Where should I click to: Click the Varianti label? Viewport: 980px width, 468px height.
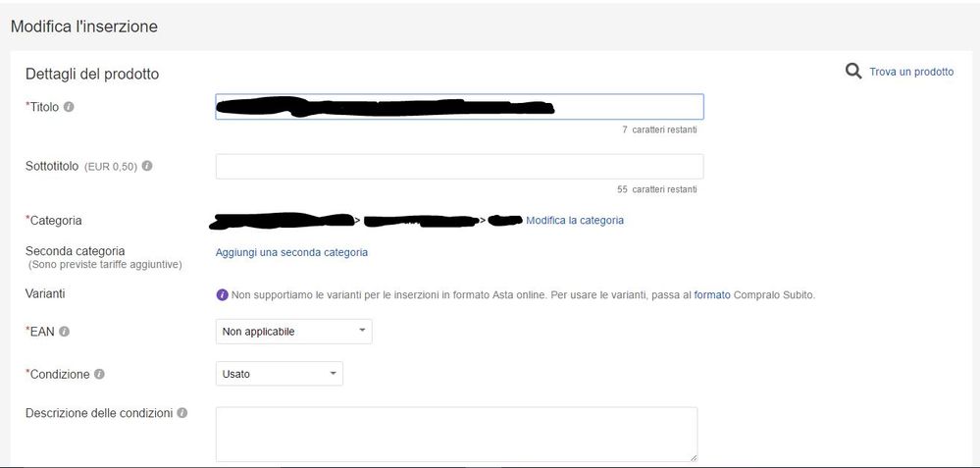(45, 293)
